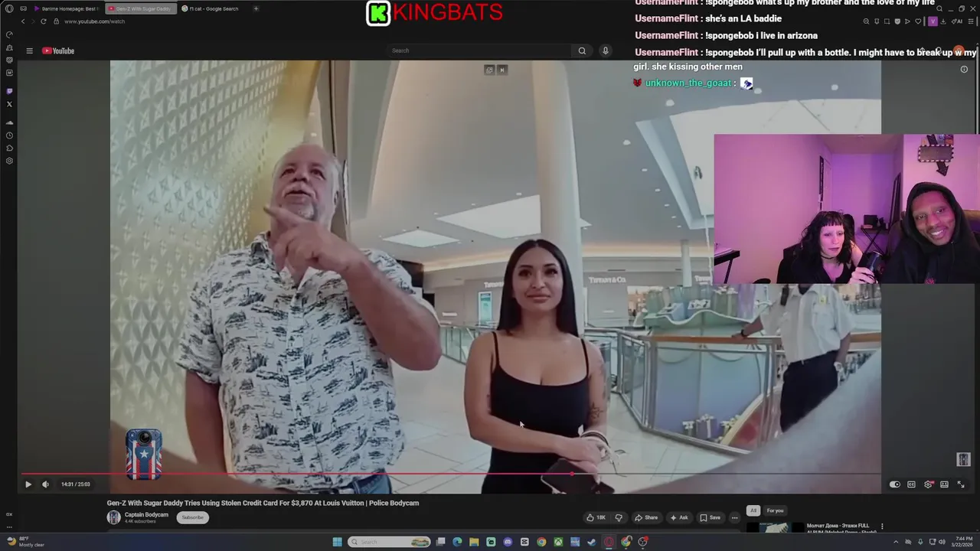Open the Windows Start menu

[x=337, y=542]
